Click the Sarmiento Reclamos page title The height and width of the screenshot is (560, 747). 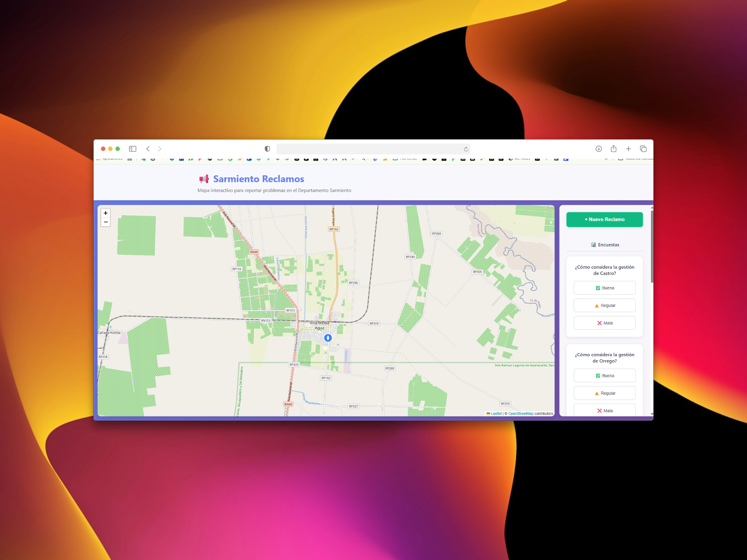(x=259, y=179)
